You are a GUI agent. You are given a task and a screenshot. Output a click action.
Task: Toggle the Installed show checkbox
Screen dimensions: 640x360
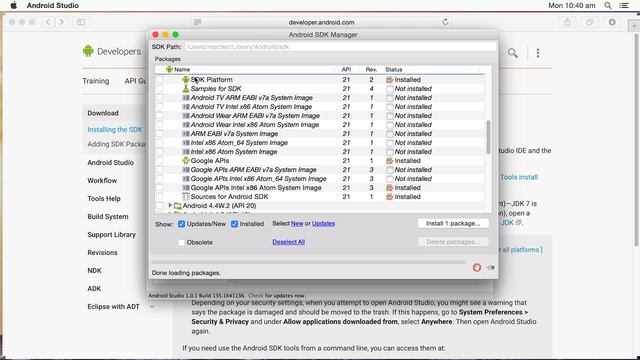point(235,224)
